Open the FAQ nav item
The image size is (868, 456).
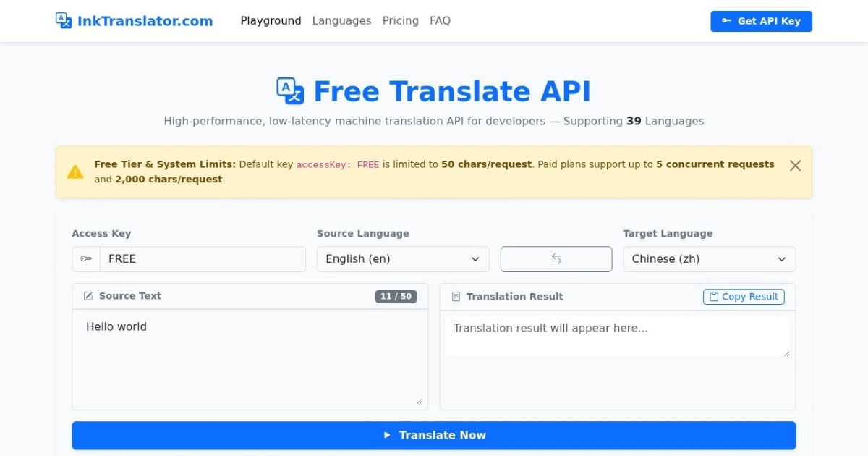[440, 21]
